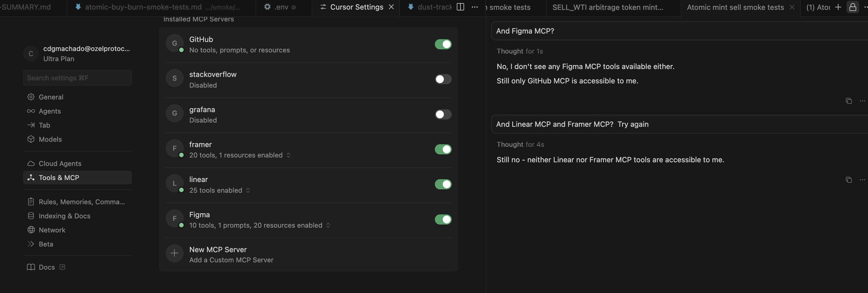Click the grafana server avatar icon

pyautogui.click(x=174, y=114)
